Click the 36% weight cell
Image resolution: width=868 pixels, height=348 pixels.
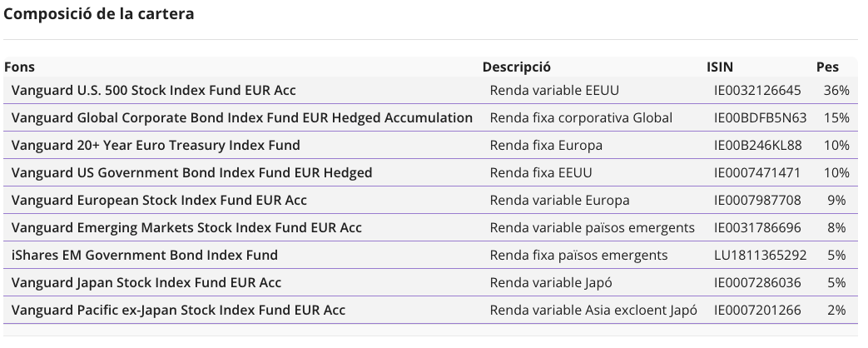click(x=836, y=90)
